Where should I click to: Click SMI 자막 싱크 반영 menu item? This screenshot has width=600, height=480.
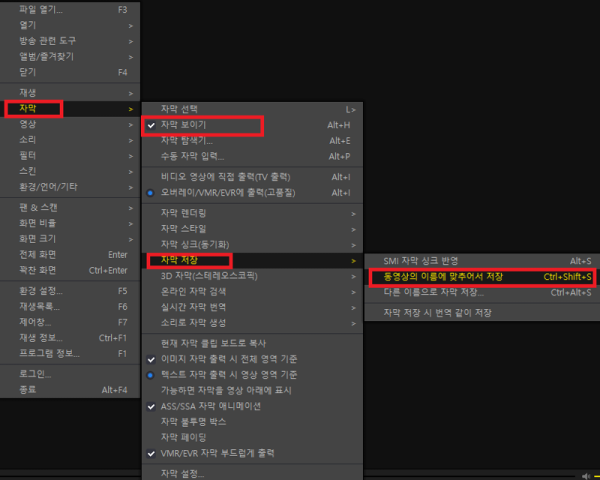pos(482,261)
